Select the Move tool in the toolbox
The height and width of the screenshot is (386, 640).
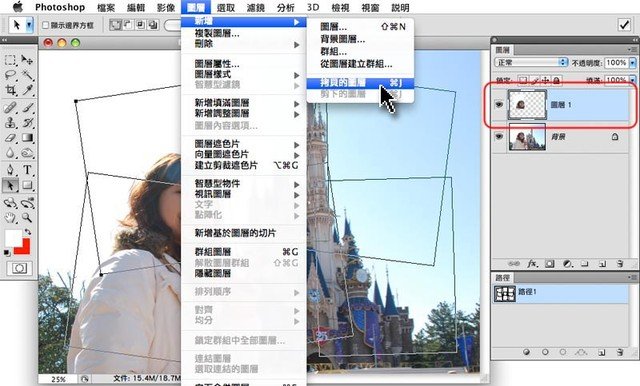(27, 60)
